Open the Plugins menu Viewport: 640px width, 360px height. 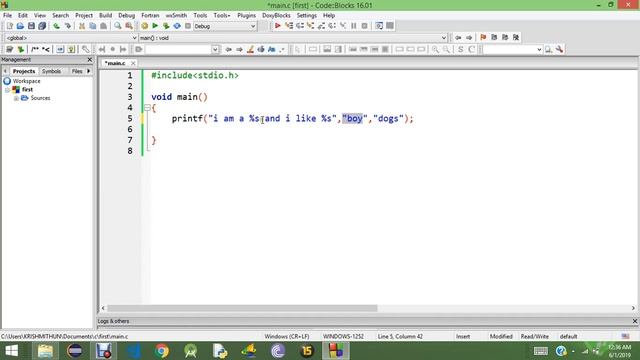click(246, 15)
